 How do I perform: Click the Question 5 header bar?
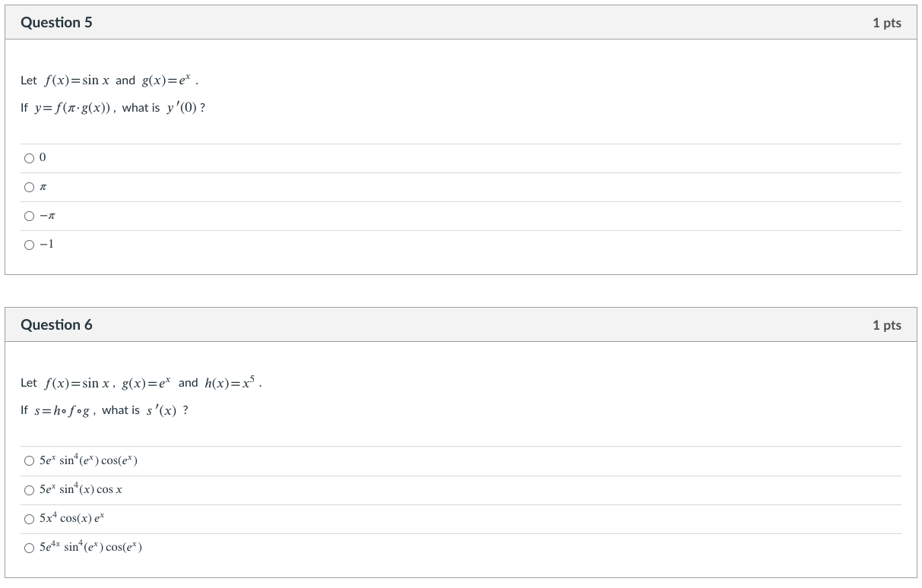tap(56, 22)
